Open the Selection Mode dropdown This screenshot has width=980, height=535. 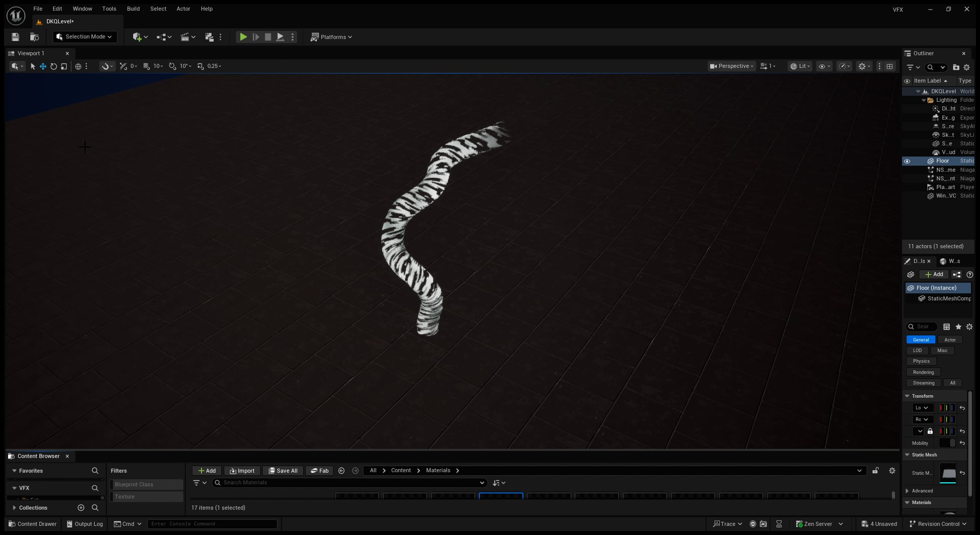click(85, 37)
